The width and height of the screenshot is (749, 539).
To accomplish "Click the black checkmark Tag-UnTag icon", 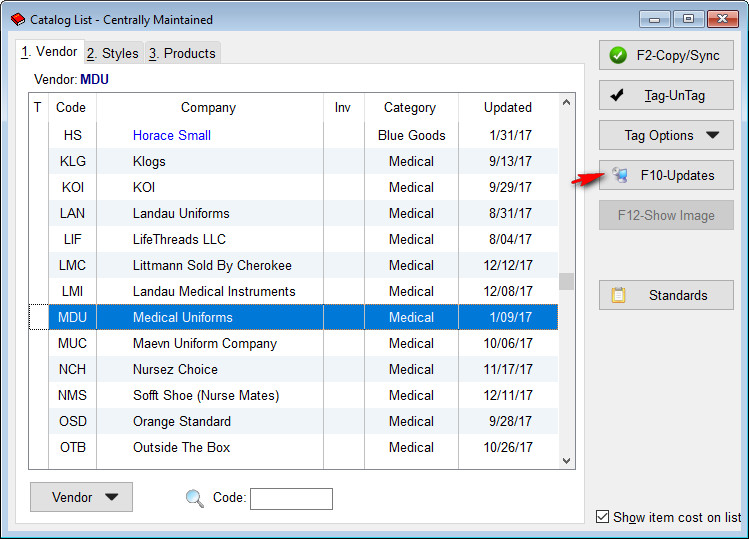I will 617,95.
